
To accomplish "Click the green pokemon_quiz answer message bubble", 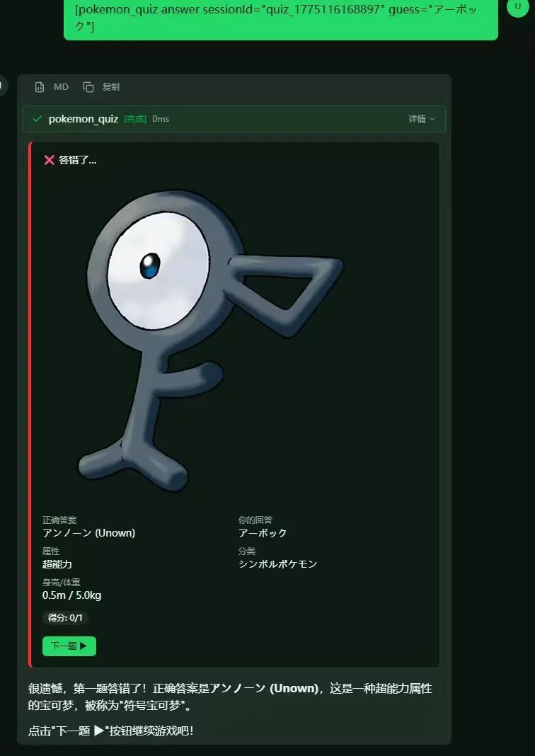I will (x=280, y=18).
